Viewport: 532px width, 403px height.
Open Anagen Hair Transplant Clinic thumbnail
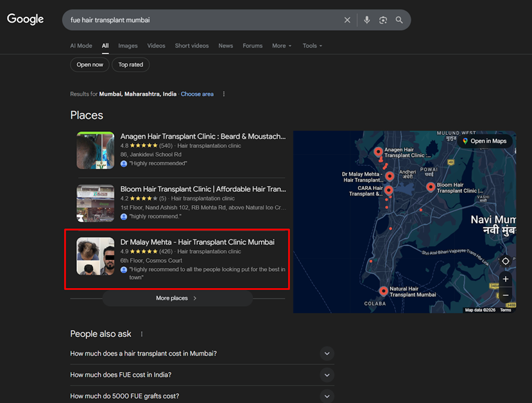click(95, 150)
